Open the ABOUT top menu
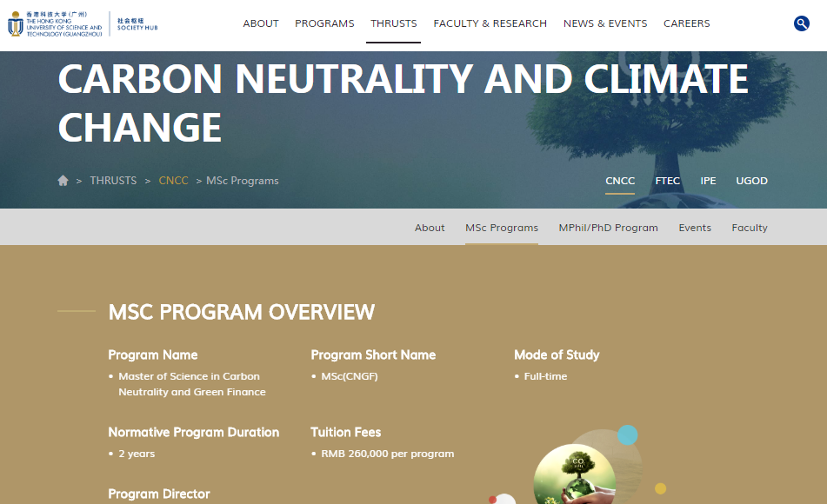 tap(261, 23)
